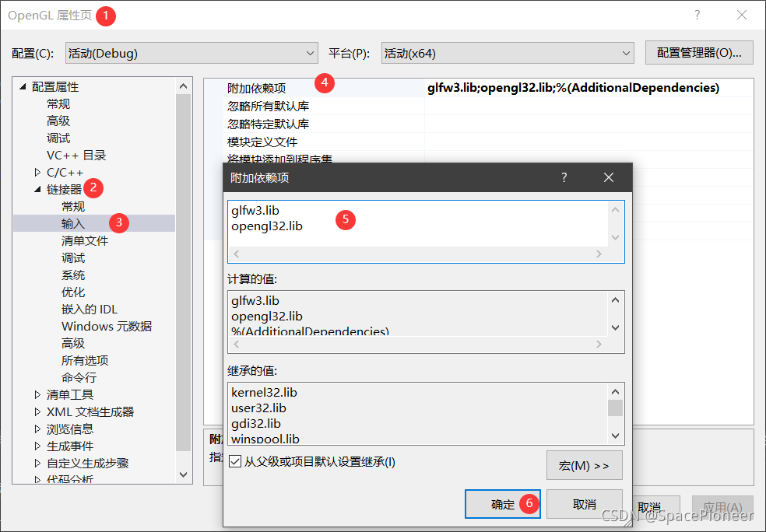Click the help question mark in 附加依赖项 dialog
The image size is (766, 532).
tap(564, 177)
